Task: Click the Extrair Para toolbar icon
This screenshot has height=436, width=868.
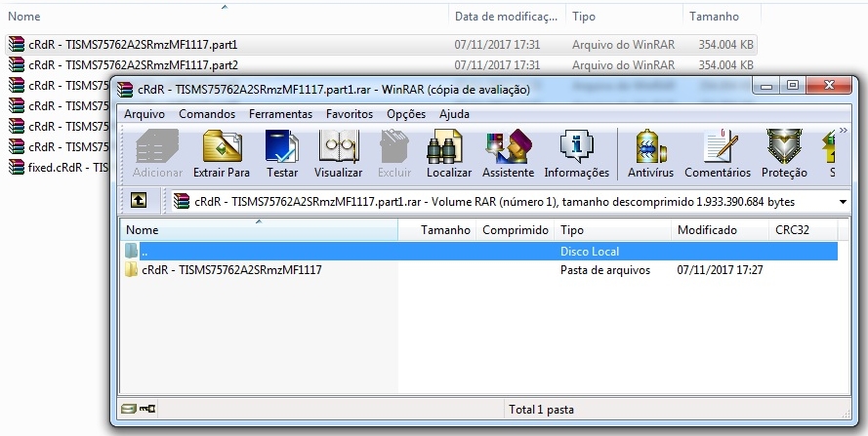Action: (222, 146)
